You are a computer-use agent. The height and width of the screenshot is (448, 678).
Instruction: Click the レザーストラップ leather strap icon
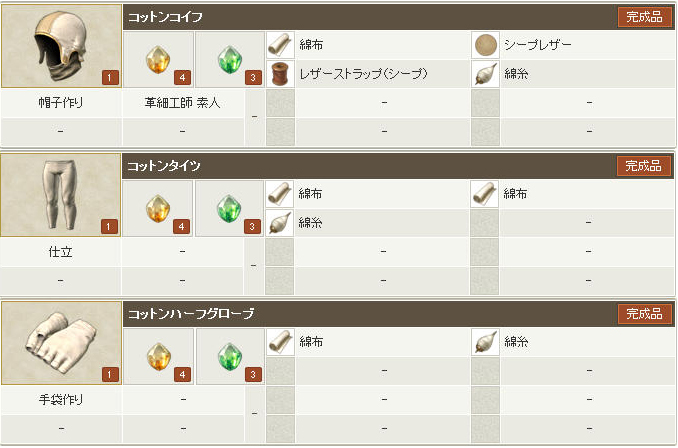tap(281, 73)
